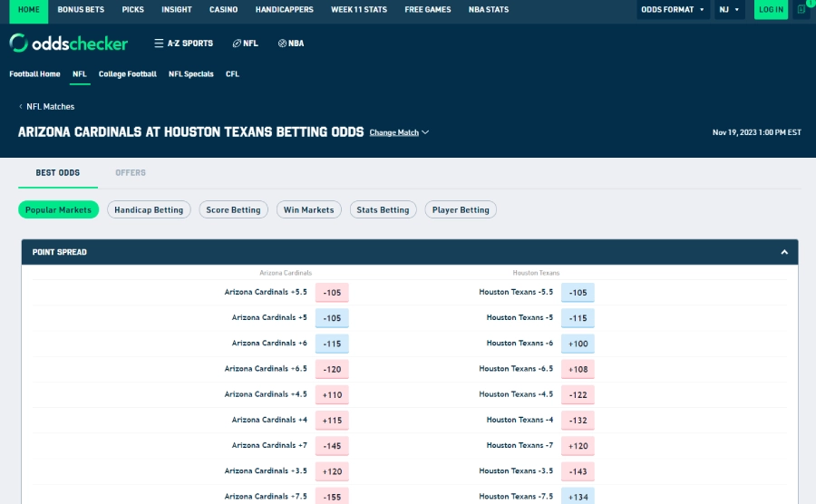Pick Arizona Cardinals +6 odds -115
This screenshot has height=504, width=816.
click(332, 344)
